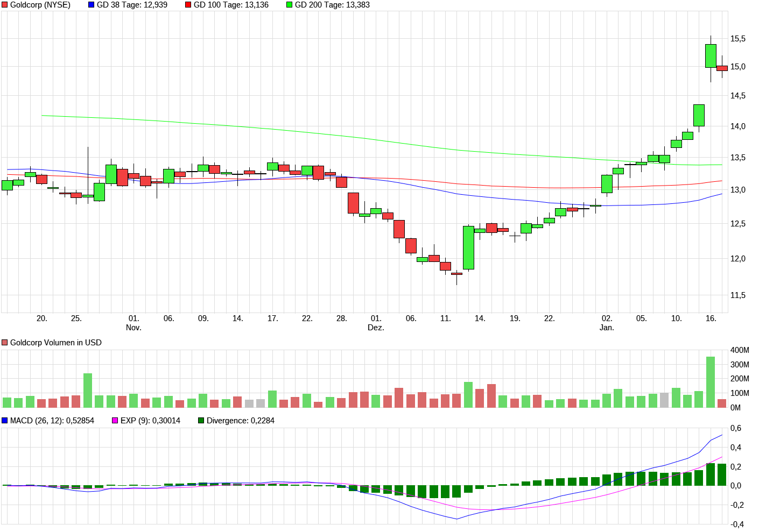Click the red GD 100 Tage legend square
Viewport: 759px width, 532px height.
click(x=188, y=5)
